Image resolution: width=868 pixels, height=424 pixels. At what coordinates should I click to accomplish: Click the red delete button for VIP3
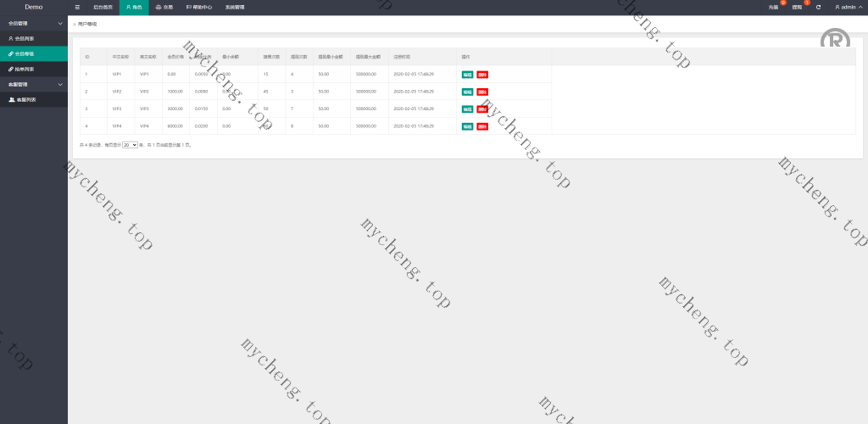(482, 109)
